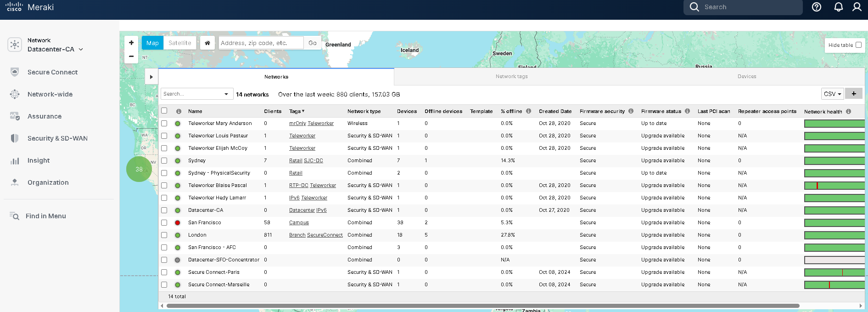Image resolution: width=868 pixels, height=312 pixels.
Task: Open the CSV export dropdown
Action: pos(832,94)
